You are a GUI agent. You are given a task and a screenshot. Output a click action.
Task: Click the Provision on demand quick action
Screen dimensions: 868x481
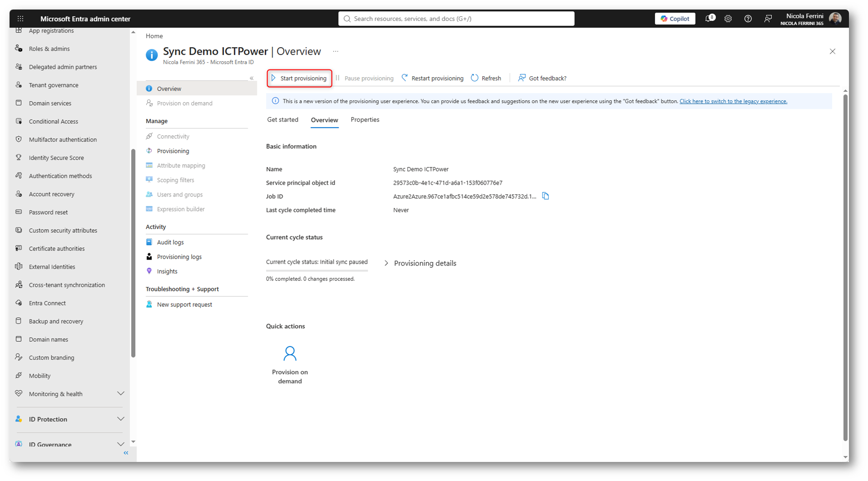pyautogui.click(x=290, y=365)
